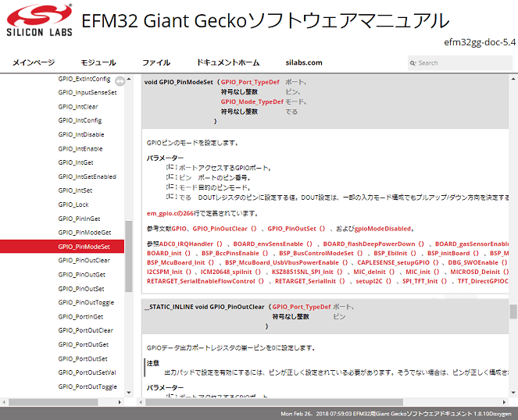Image resolution: width=518 pixels, height=420 pixels.
Task: Toggle sidebar sync arrows icon
Action: (x=120, y=81)
